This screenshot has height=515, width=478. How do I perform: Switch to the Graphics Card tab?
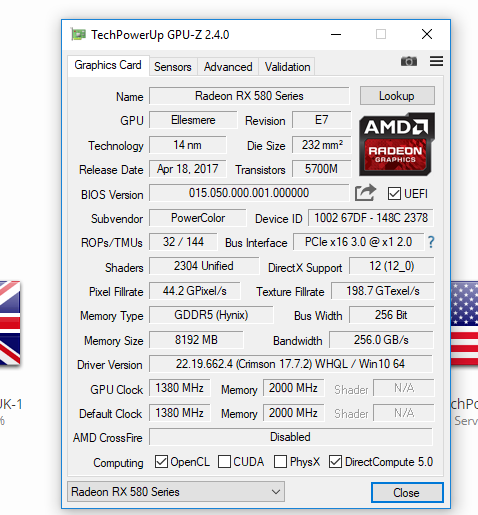pyautogui.click(x=108, y=65)
